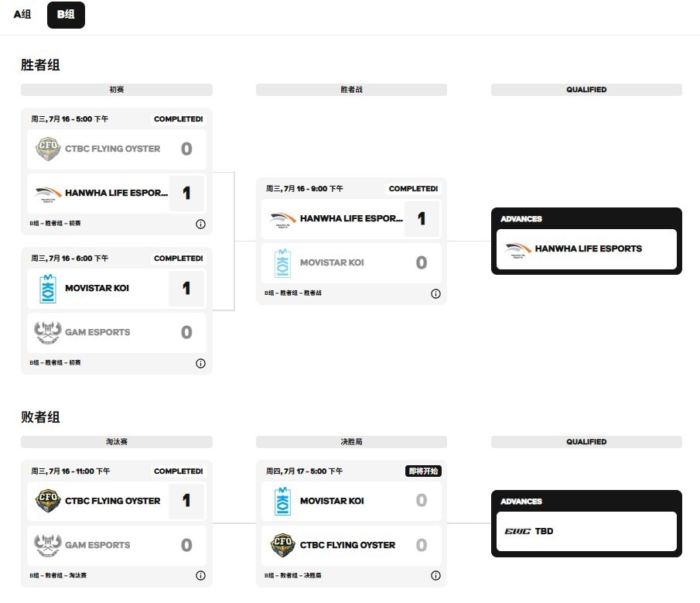
Task: Click the 胜者战 column header
Action: (351, 90)
